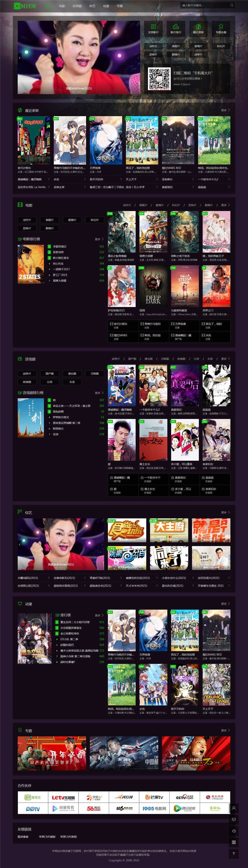The height and width of the screenshot is (868, 248).
Task: Go to next slide in top banner
Action: (x=138, y=58)
